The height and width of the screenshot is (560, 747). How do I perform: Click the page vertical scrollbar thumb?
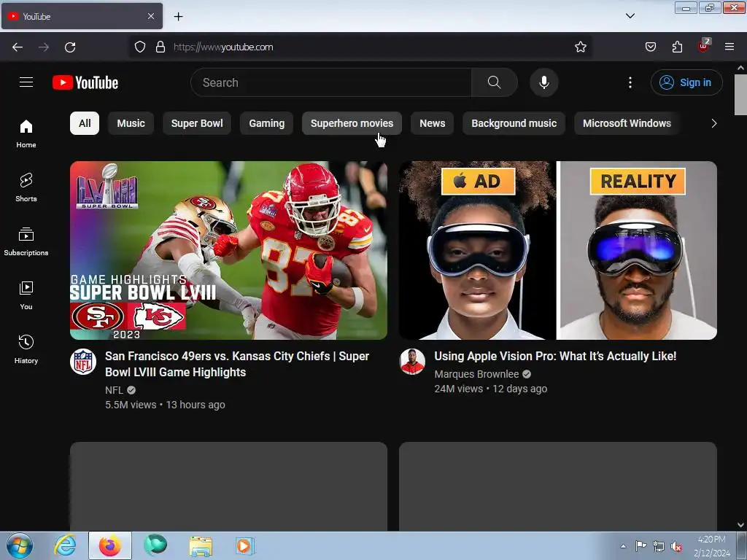[741, 94]
